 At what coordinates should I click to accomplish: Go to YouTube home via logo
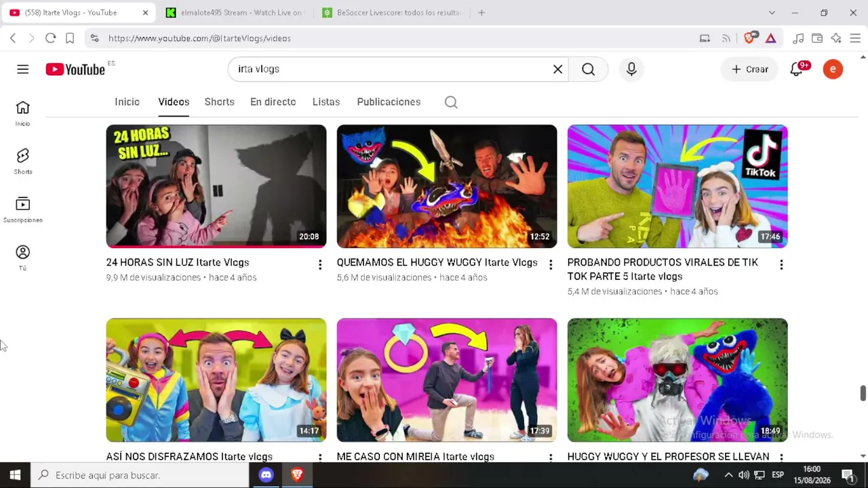(x=75, y=69)
